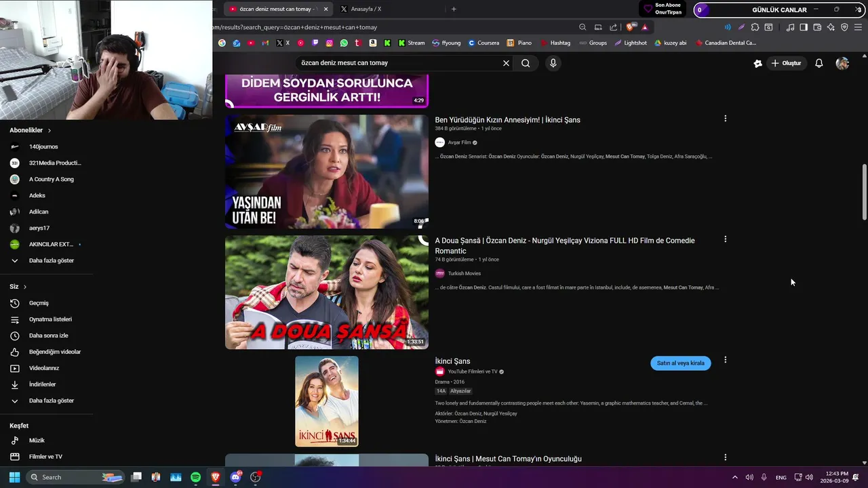Open options menu for İkinci Şans movie
The width and height of the screenshot is (868, 488).
[x=725, y=360]
